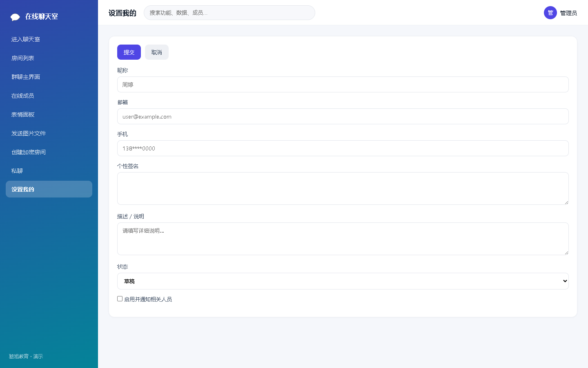Viewport: 588px width, 368px height.
Task: Select 设置我的 sidebar item
Action: [x=49, y=189]
